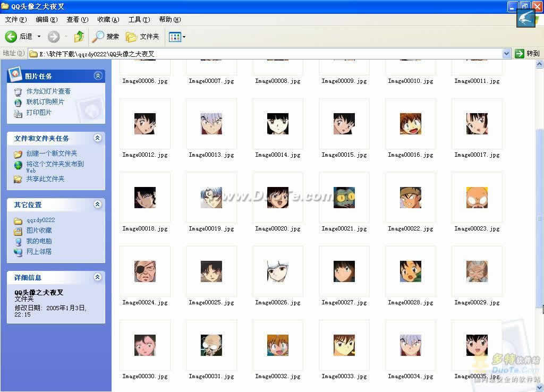Select thumbnail Image00026.jpg
This screenshot has width=544, height=392.
pyautogui.click(x=278, y=271)
